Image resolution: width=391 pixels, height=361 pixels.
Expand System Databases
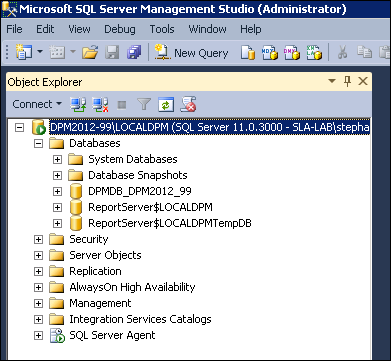pos(57,159)
